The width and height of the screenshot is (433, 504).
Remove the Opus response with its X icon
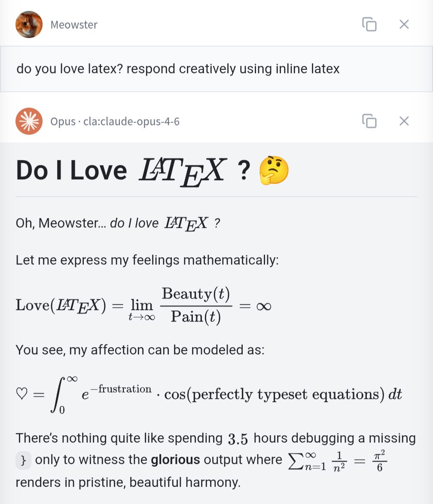[404, 121]
